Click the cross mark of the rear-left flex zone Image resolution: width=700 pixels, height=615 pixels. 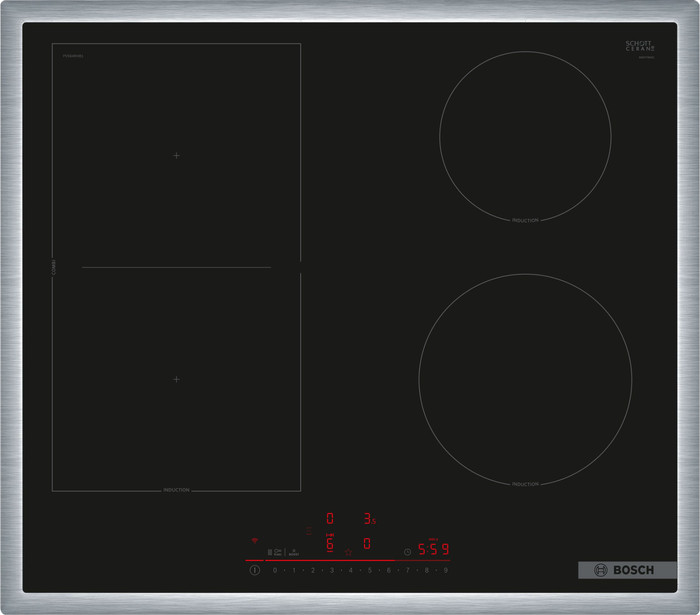pos(176,155)
